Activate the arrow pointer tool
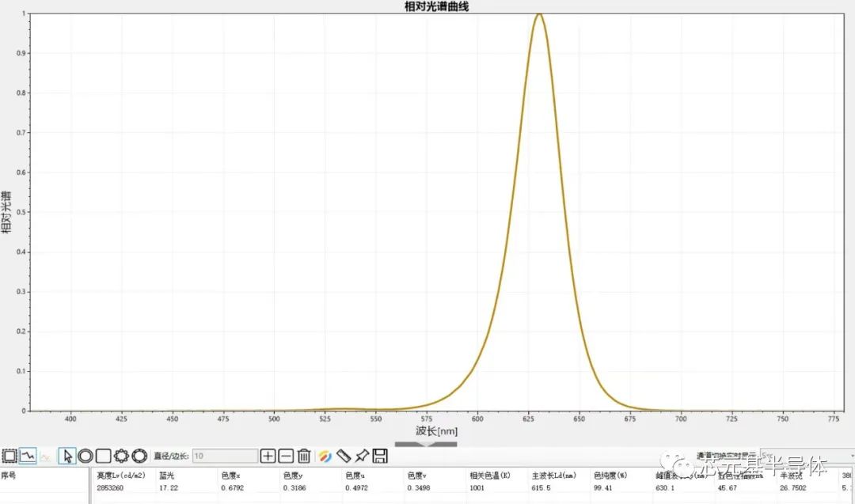Image resolution: width=855 pixels, height=504 pixels. [67, 456]
